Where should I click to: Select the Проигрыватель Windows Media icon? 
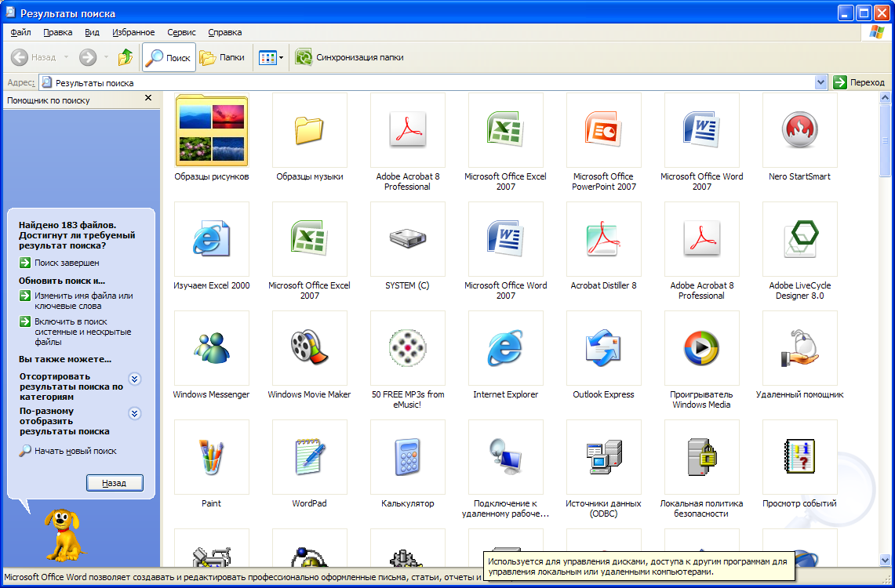701,348
